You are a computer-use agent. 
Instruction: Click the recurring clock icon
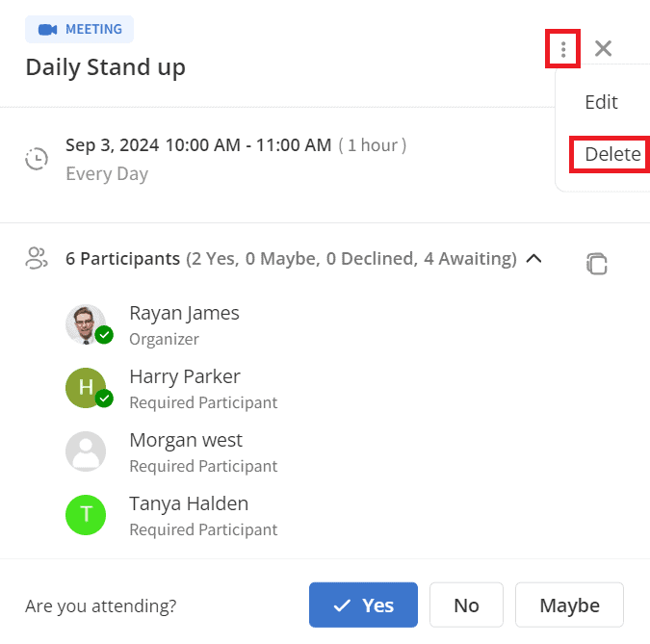pos(37,158)
